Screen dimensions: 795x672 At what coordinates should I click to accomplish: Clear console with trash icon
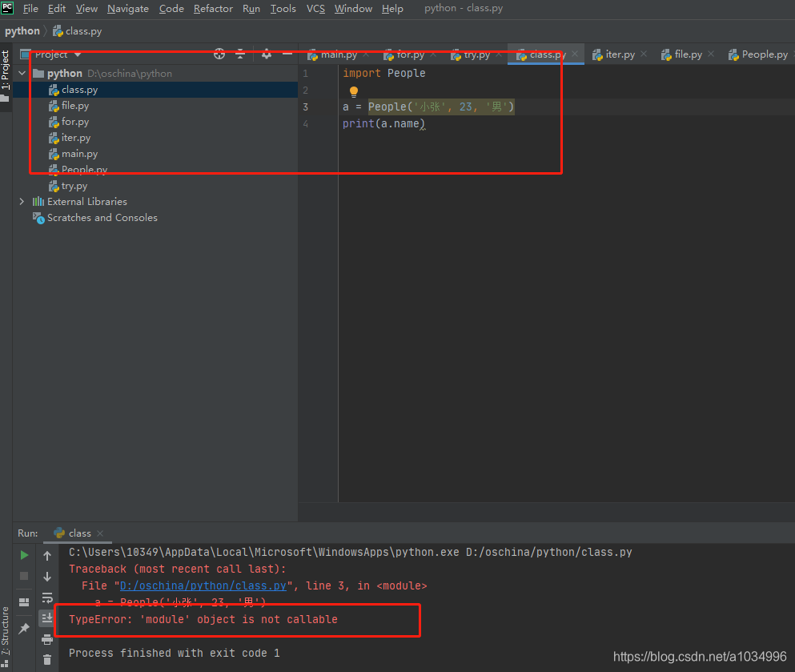pos(47,659)
